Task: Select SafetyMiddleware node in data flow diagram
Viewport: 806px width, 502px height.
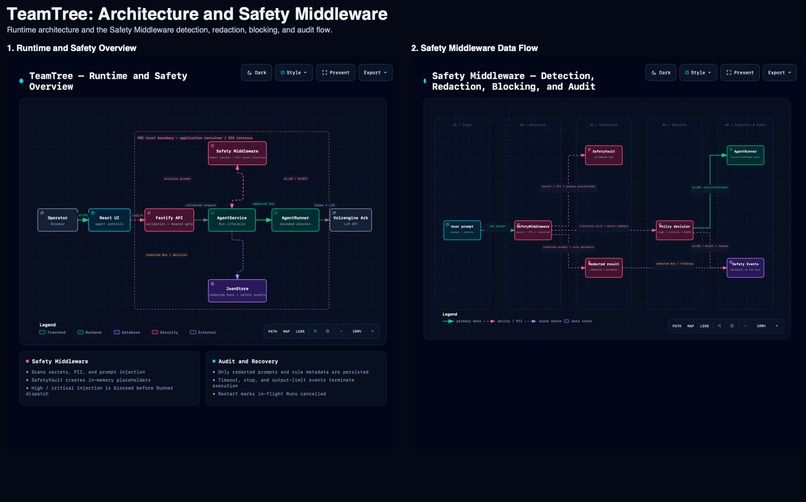Action: point(533,230)
